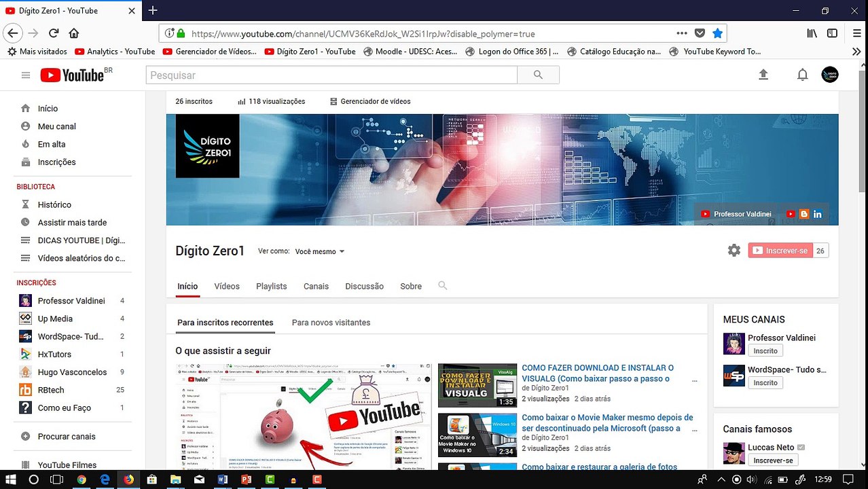Go to browser home page icon
868x489 pixels.
pos(74,33)
